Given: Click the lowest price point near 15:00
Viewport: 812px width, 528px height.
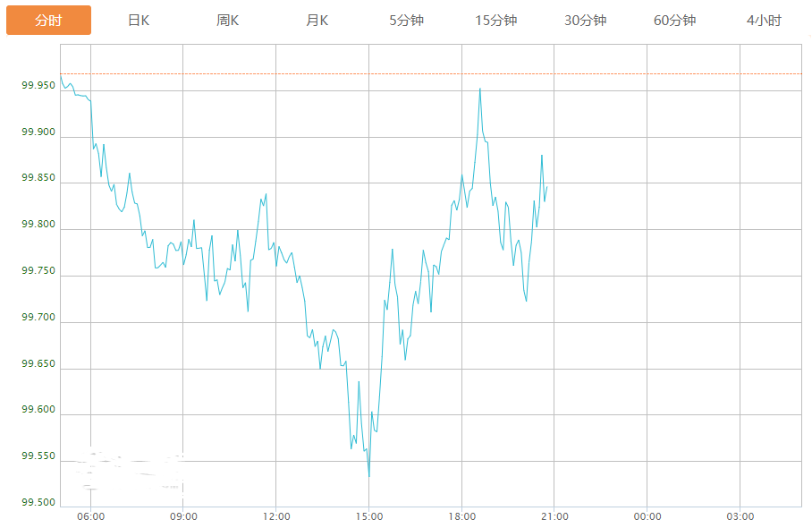Looking at the screenshot, I should [368, 476].
